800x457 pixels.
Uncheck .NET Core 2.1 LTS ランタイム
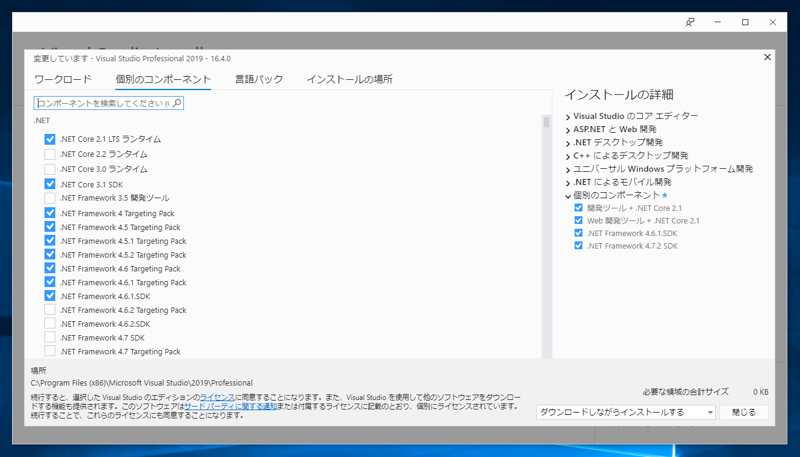pyautogui.click(x=49, y=139)
